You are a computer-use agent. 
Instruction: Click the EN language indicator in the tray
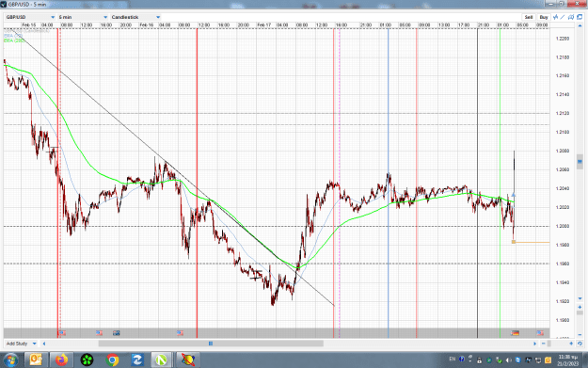(x=453, y=359)
